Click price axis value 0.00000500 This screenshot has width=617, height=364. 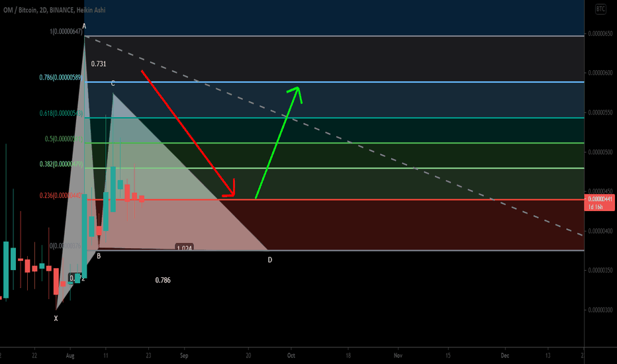click(x=600, y=152)
